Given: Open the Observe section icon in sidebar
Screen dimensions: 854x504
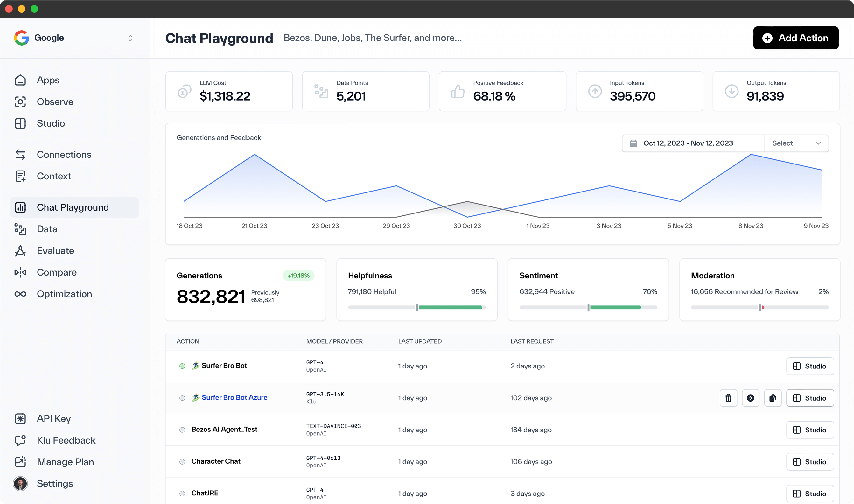Looking at the screenshot, I should pyautogui.click(x=20, y=101).
